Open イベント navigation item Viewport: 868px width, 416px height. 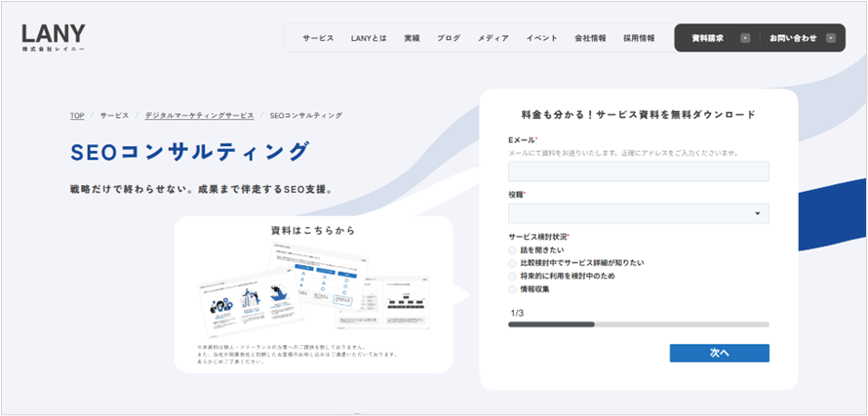coord(542,38)
